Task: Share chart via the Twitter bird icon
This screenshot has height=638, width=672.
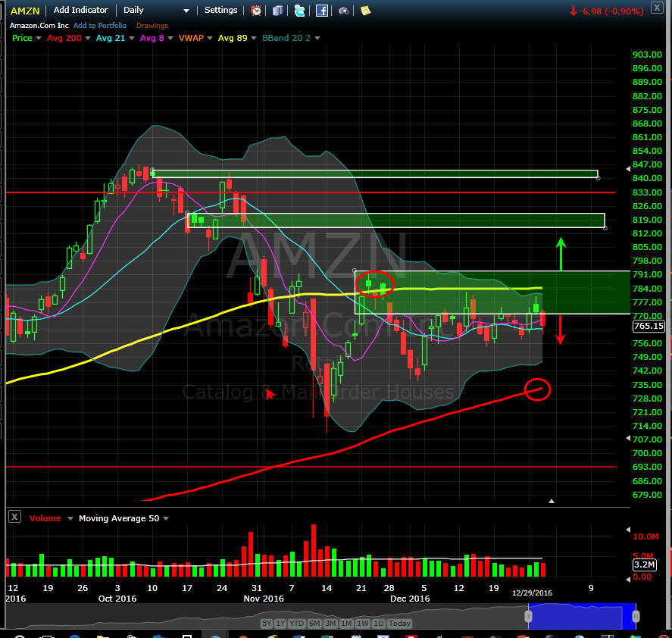Action: tap(300, 11)
